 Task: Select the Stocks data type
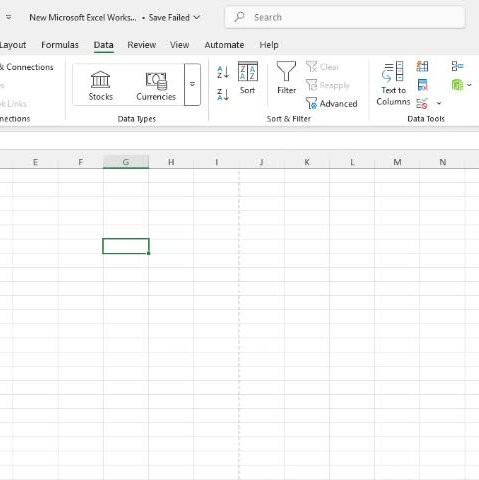[101, 85]
